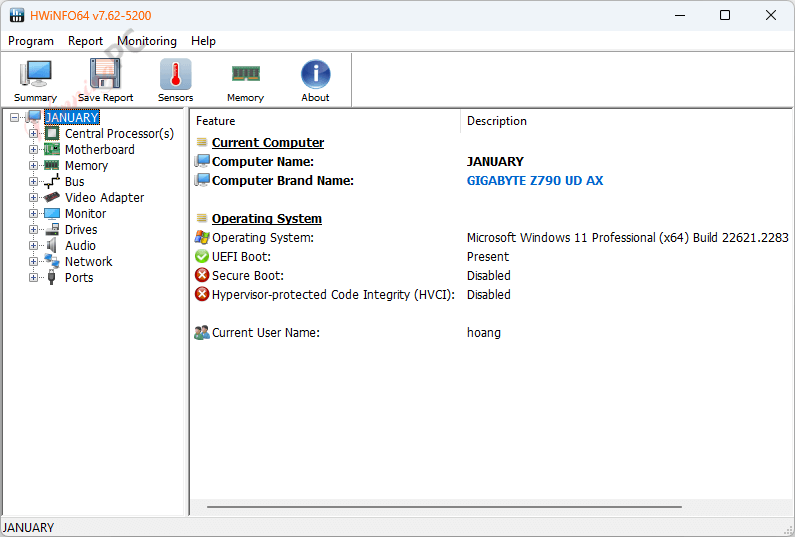The width and height of the screenshot is (796, 538).
Task: Click the Microsoft Windows 11 Professional value
Action: (627, 238)
